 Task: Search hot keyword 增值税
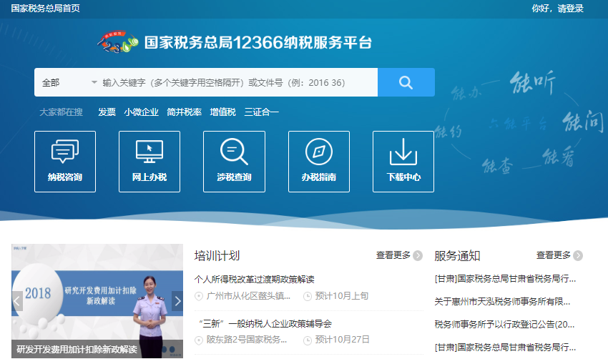point(223,112)
